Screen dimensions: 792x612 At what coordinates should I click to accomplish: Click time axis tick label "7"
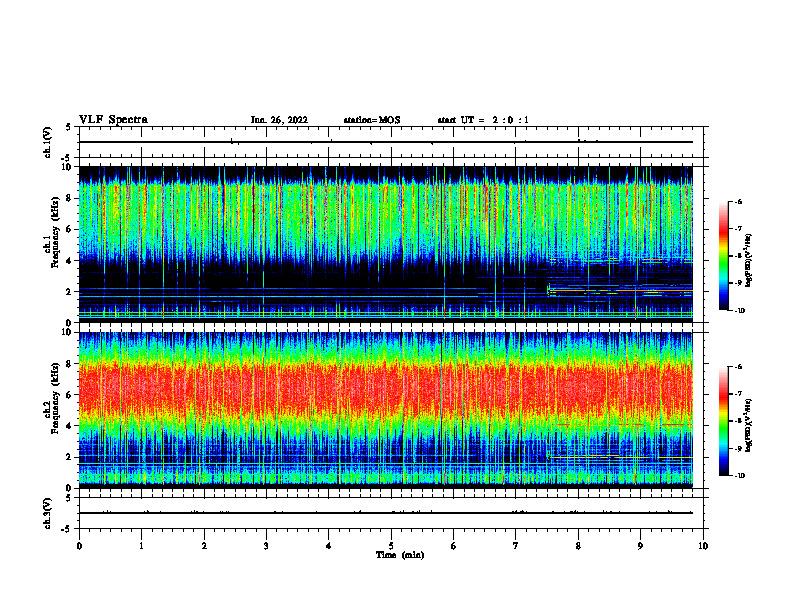[x=516, y=546]
